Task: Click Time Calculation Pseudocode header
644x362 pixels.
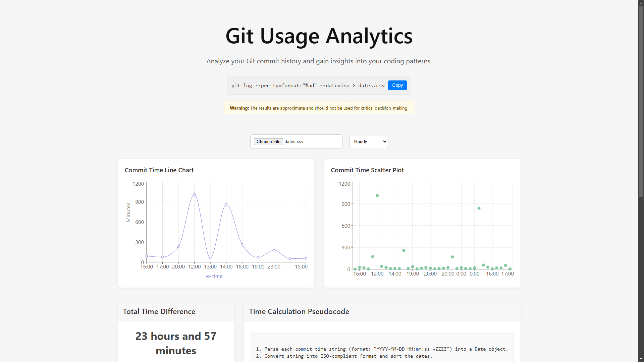Action: click(299, 311)
